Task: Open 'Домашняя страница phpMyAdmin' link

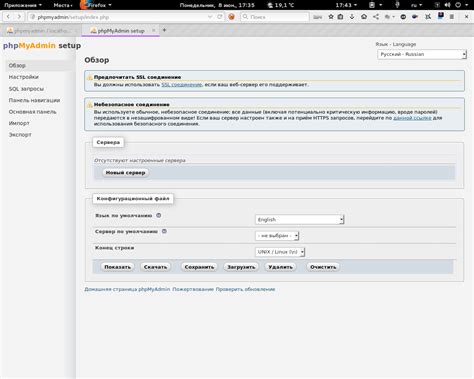Action: 127,289
